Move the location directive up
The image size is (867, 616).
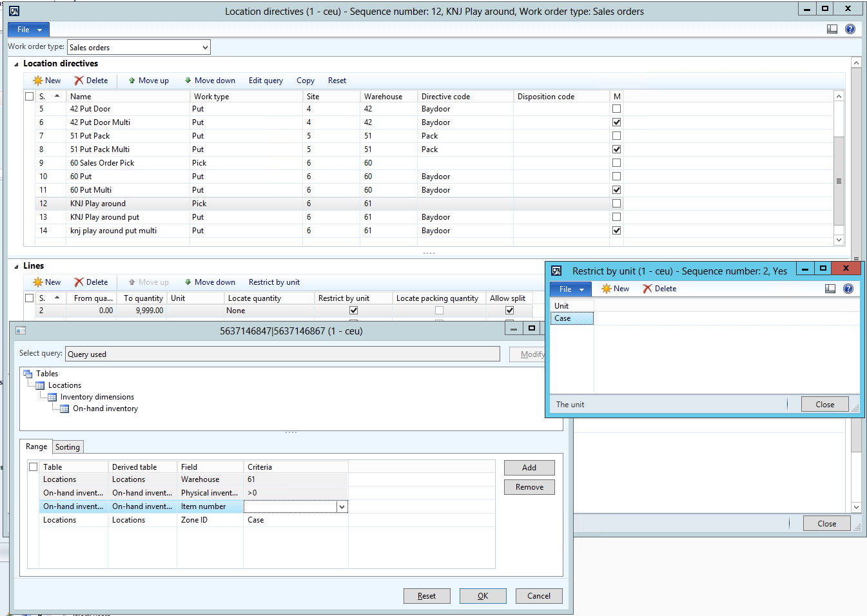(148, 81)
